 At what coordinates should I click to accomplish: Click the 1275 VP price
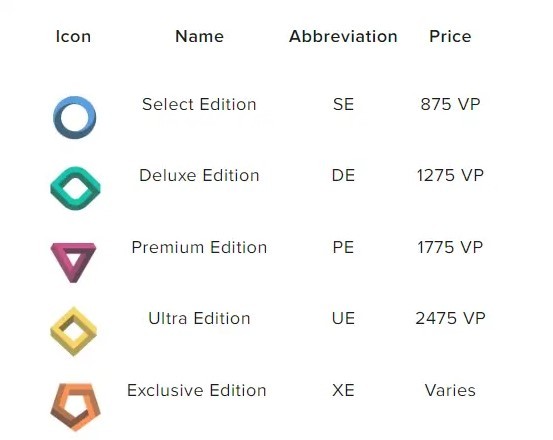pyautogui.click(x=450, y=175)
